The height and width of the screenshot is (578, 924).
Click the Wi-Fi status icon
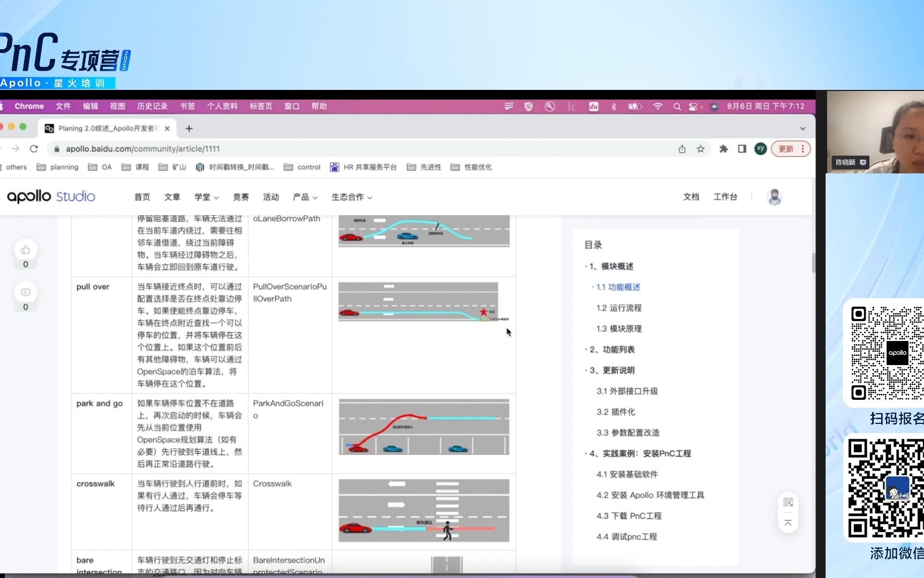tap(658, 107)
